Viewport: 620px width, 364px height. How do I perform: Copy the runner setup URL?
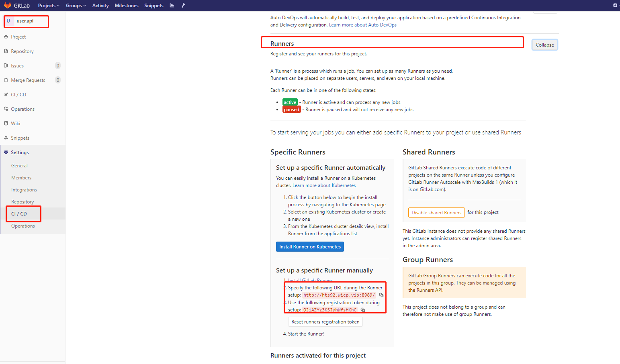click(381, 295)
